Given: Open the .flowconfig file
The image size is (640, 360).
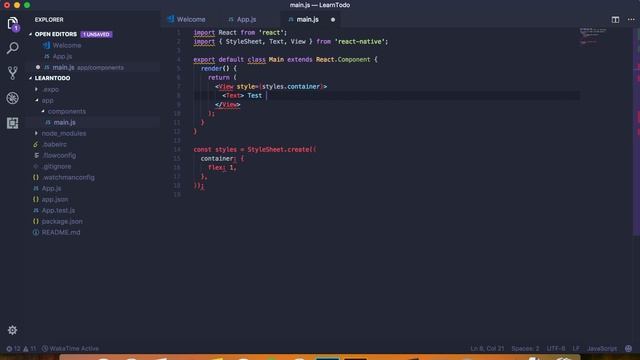Looking at the screenshot, I should 59,156.
